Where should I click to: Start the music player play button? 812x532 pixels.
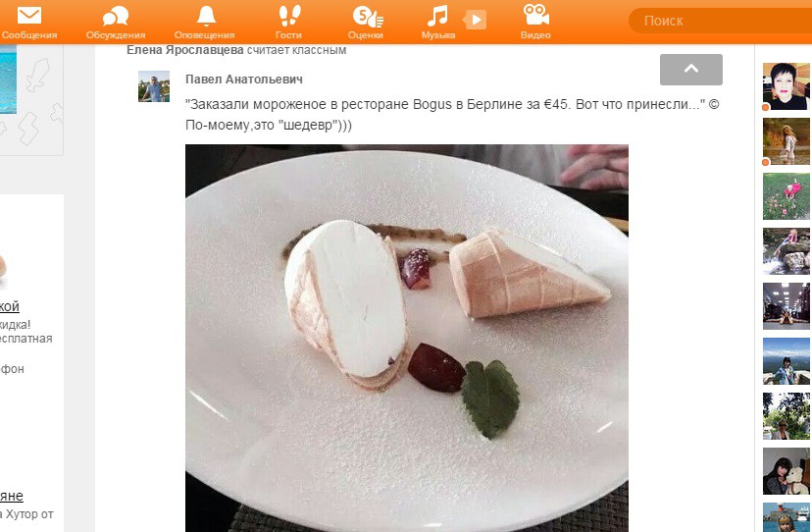coord(476,21)
